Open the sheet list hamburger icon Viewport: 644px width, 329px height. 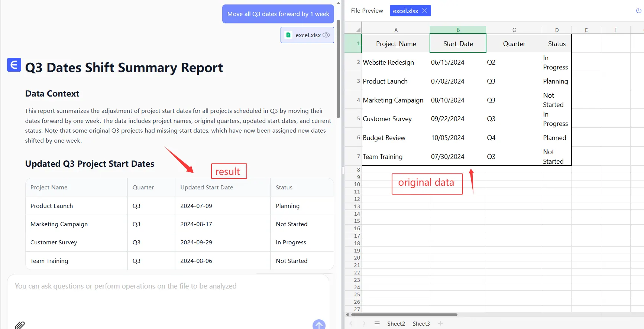[377, 323]
